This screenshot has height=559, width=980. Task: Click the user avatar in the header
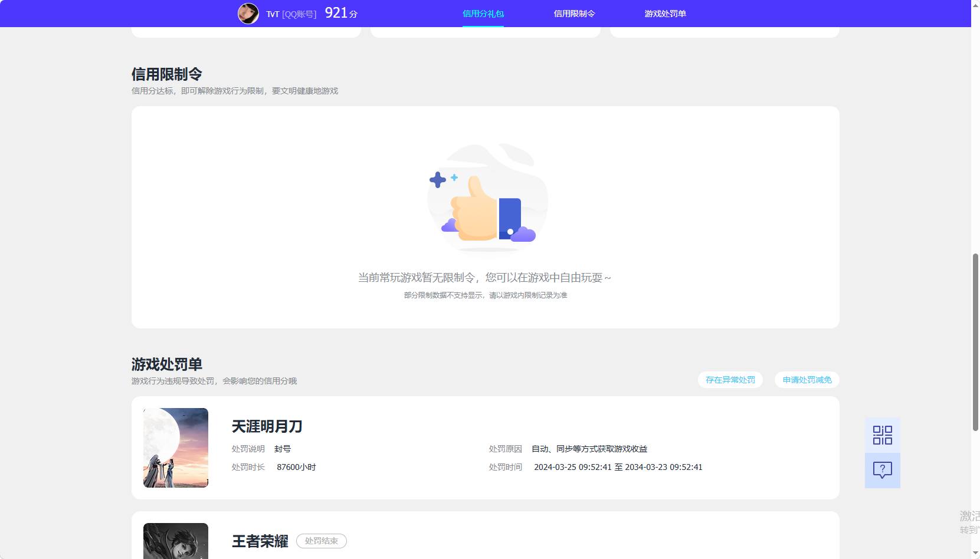(248, 13)
